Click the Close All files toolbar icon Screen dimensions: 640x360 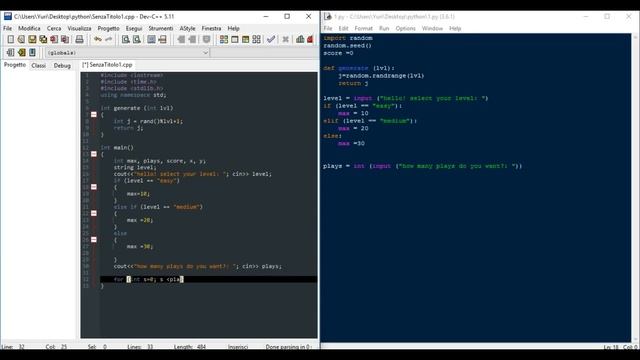65,39
